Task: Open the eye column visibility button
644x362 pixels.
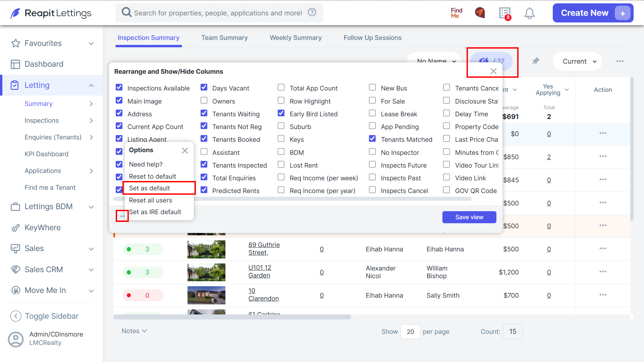Action: tap(491, 61)
